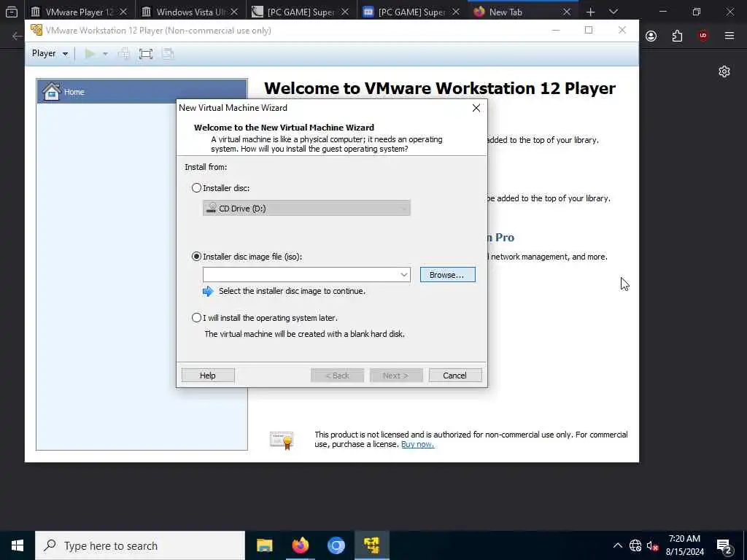
Task: Click the Help button in the wizard
Action: point(208,376)
